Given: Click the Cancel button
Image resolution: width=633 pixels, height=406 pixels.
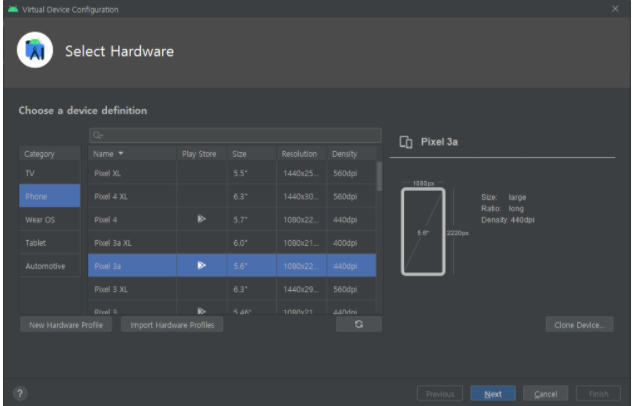Looking at the screenshot, I should [x=545, y=393].
